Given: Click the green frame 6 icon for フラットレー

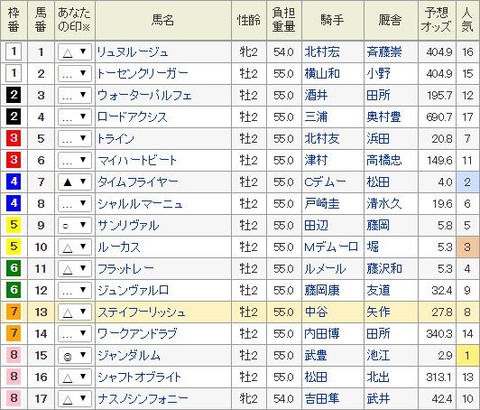Looking at the screenshot, I should point(14,268).
